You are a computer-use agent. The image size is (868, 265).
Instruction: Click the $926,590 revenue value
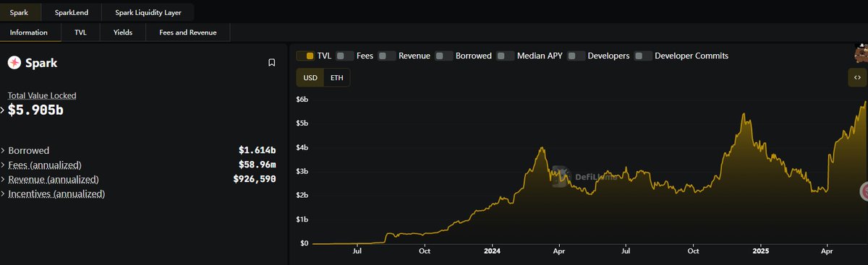click(x=255, y=178)
